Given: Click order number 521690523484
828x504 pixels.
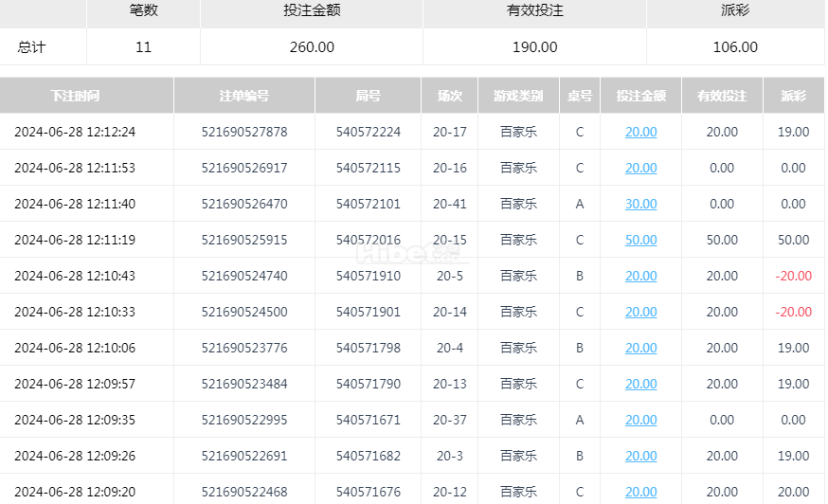Looking at the screenshot, I should (x=244, y=384).
